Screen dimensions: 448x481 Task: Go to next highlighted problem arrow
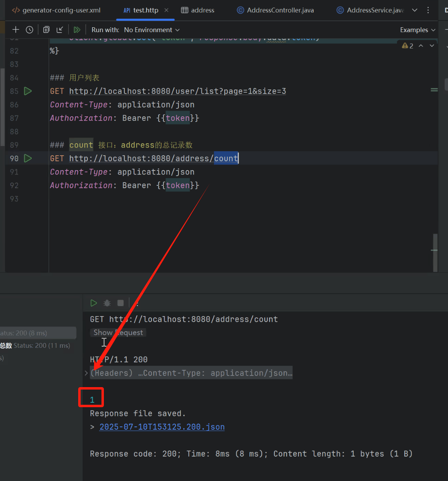(432, 46)
